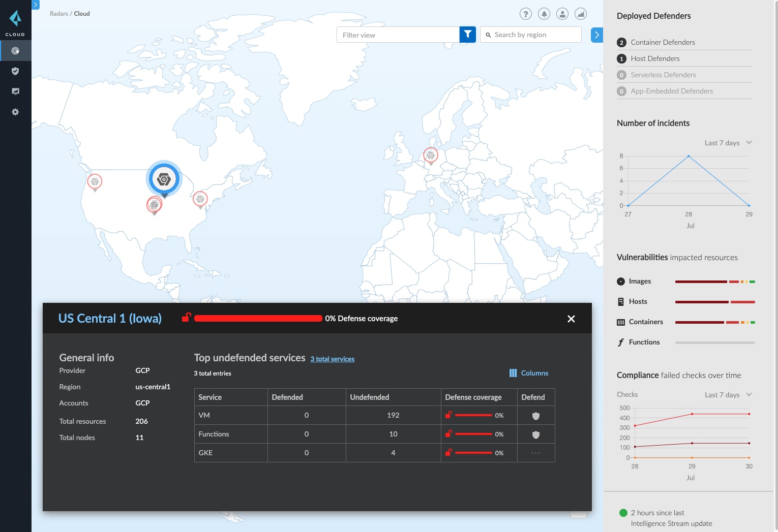The height and width of the screenshot is (532, 778).
Task: Click the Cloud breadcrumb item
Action: pos(82,14)
